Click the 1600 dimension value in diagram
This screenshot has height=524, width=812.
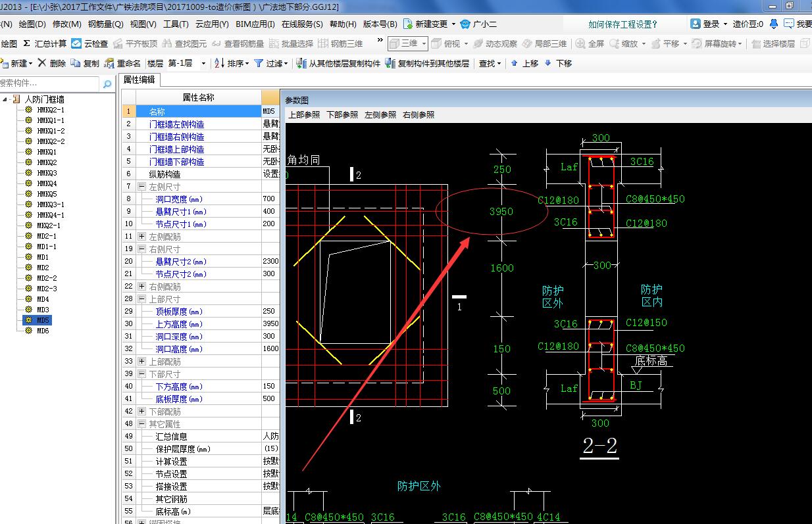coord(501,268)
